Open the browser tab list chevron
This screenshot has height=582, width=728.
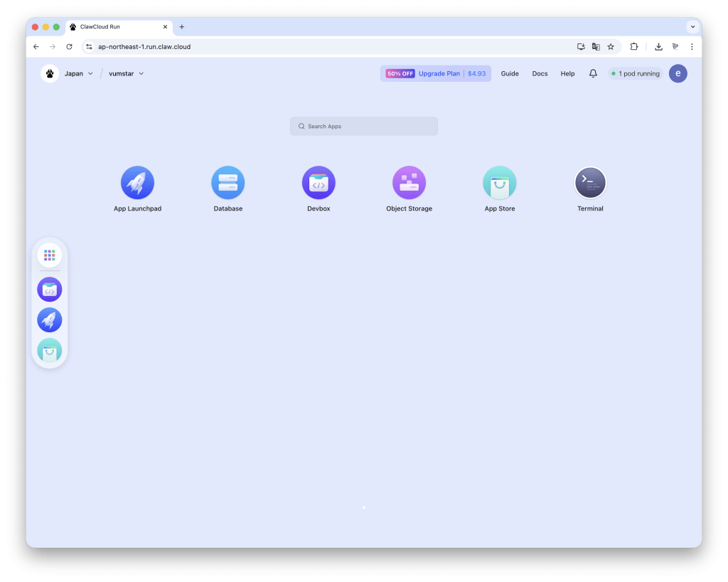coord(692,26)
